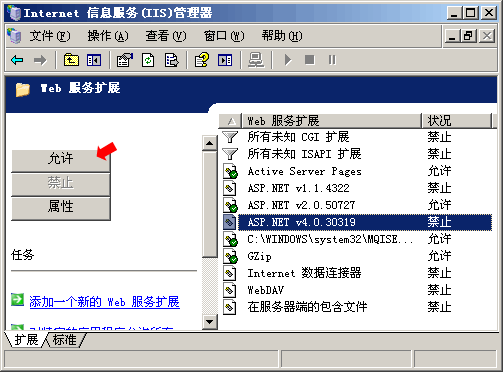
Task: Click the vertical scrollbar thumb
Action: (x=210, y=204)
